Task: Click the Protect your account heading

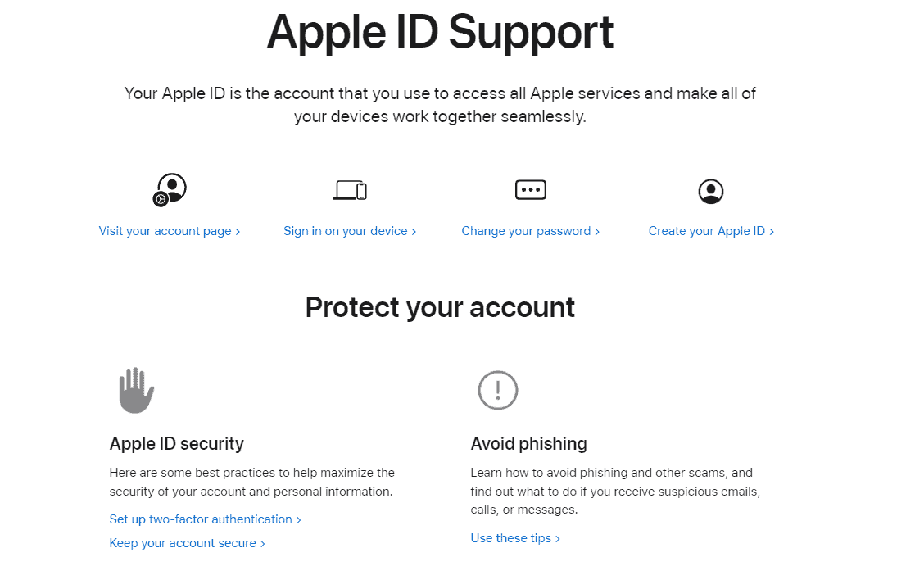Action: (440, 308)
